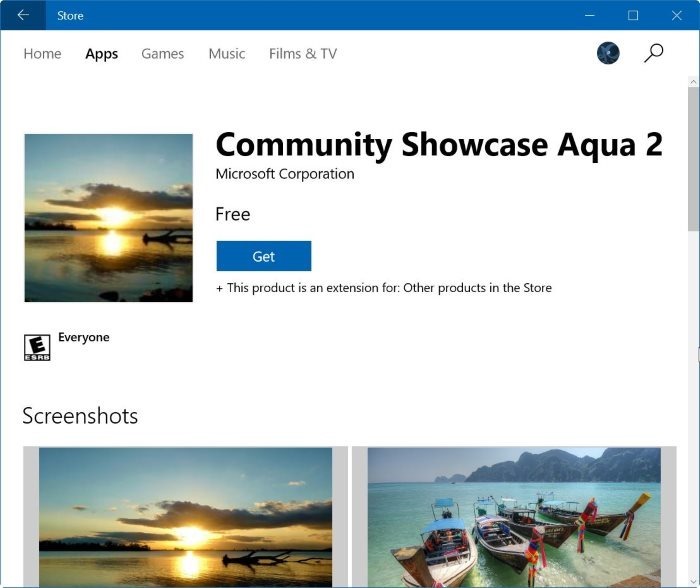View the sunset screenshot thumbnail
700x588 pixels.
185,517
